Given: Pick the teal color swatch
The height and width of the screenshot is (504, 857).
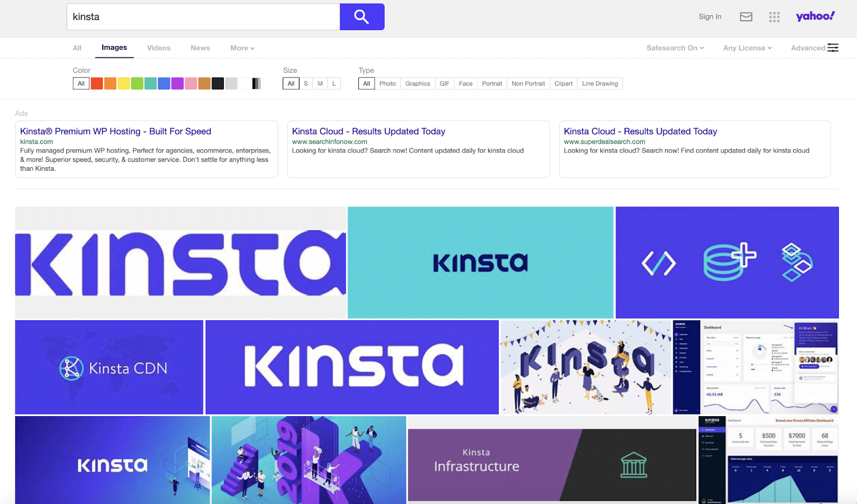Looking at the screenshot, I should [x=151, y=84].
